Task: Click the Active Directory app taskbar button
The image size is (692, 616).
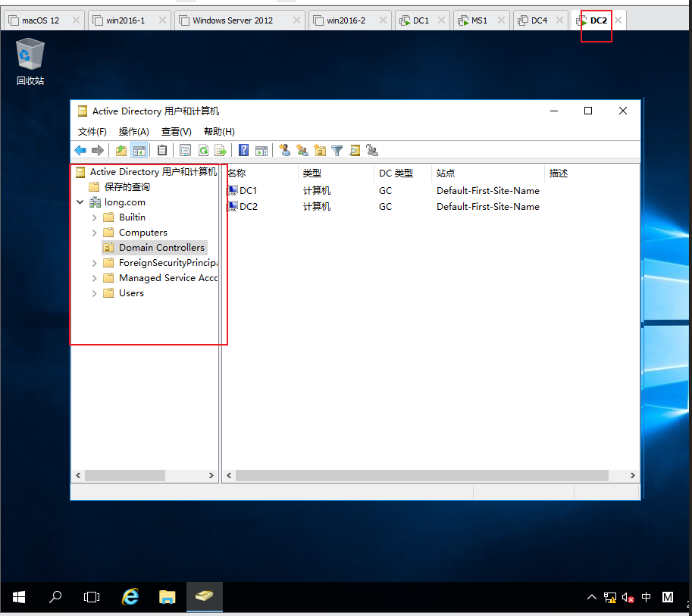Action: tap(205, 597)
